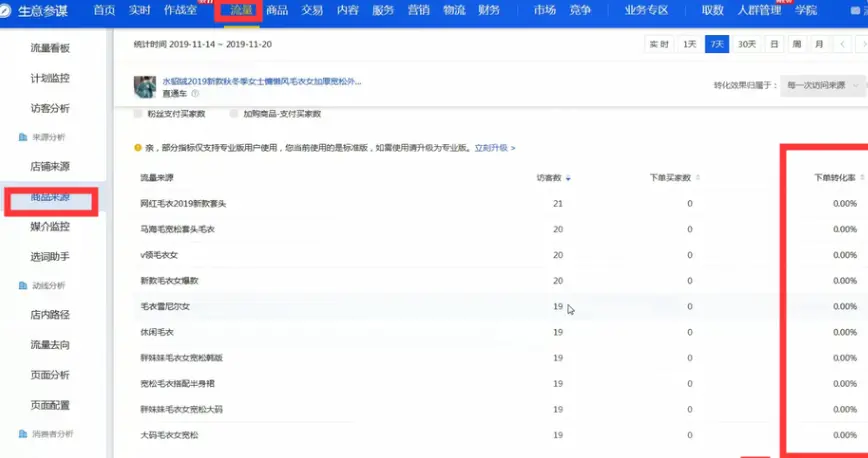Click the 休闲毛衣 keyword row
Screen dimensions: 868x458
(x=157, y=332)
